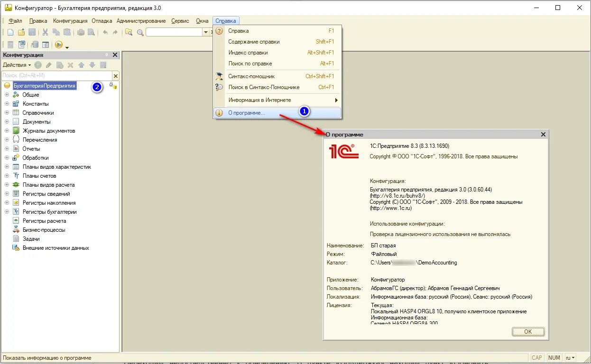Choose Поиск по справке menu entry
The image size is (591, 364).
tap(277, 64)
